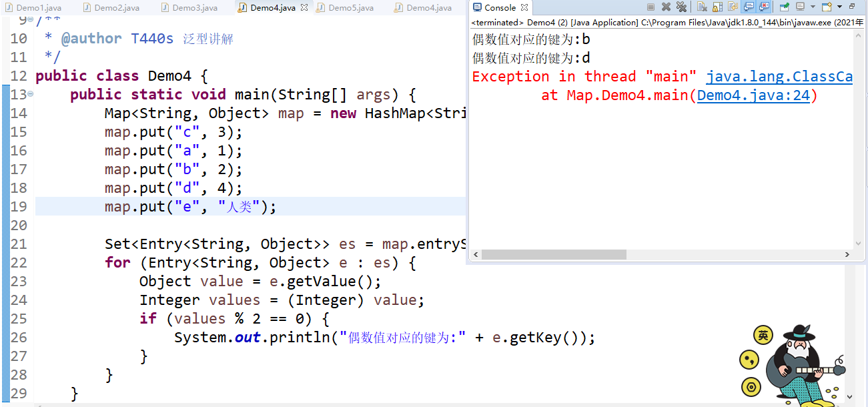Remove all terminated launches
This screenshot has width=868, height=407.
[681, 7]
